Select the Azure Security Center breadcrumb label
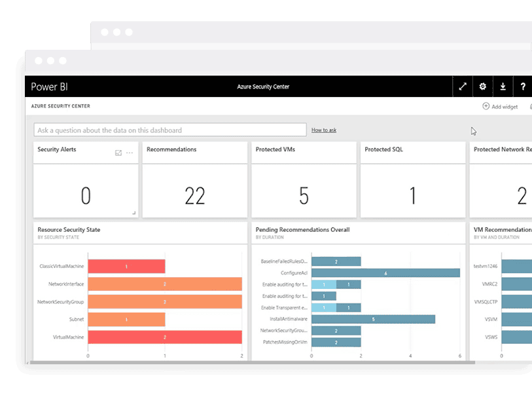This screenshot has height=399, width=532. (61, 105)
